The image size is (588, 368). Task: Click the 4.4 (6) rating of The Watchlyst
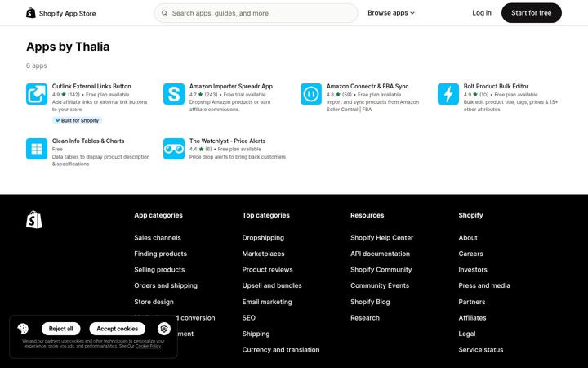click(x=201, y=149)
